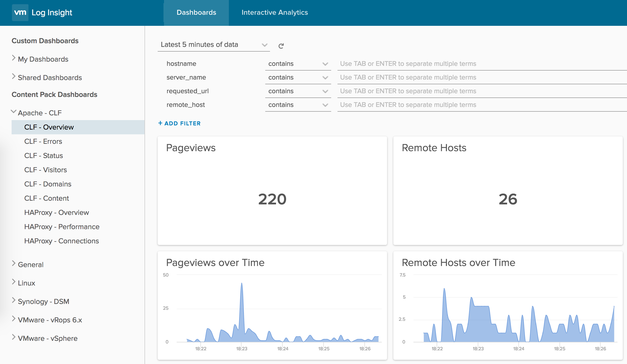Select the Dashboards tab

[196, 12]
